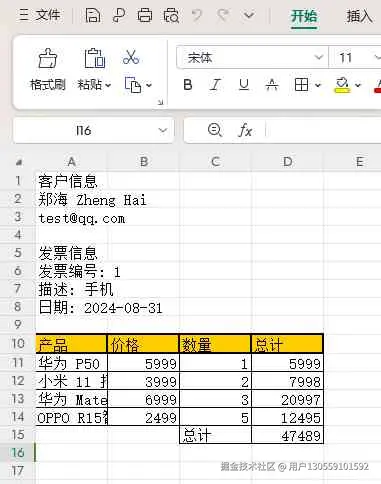
Task: Click cell with 发票编号: 1
Action: coord(71,271)
